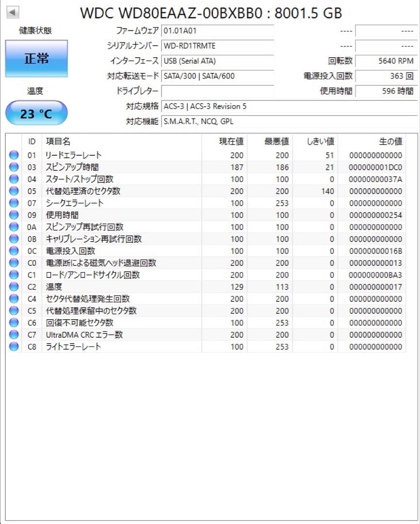Click the 生の値 column header
The image size is (420, 524).
[372, 141]
